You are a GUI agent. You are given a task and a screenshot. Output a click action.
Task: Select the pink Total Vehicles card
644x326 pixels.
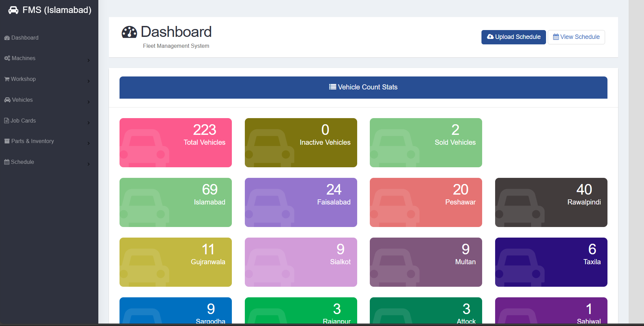pyautogui.click(x=176, y=143)
